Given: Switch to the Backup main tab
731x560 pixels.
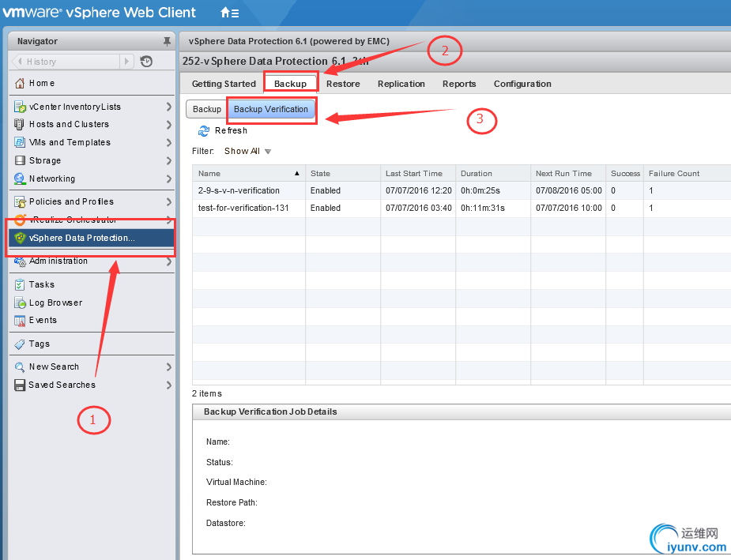Looking at the screenshot, I should pos(291,84).
